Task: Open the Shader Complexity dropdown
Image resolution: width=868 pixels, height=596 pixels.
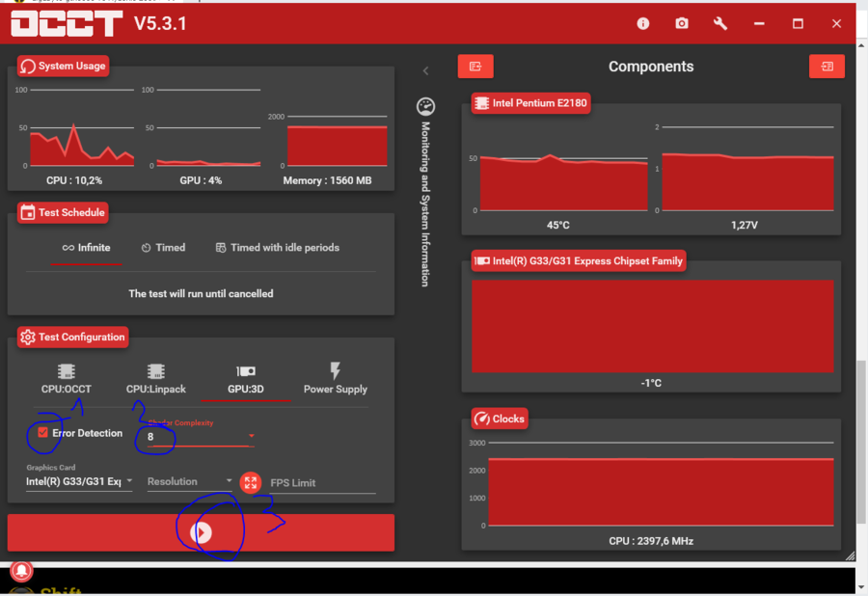Action: click(x=201, y=437)
